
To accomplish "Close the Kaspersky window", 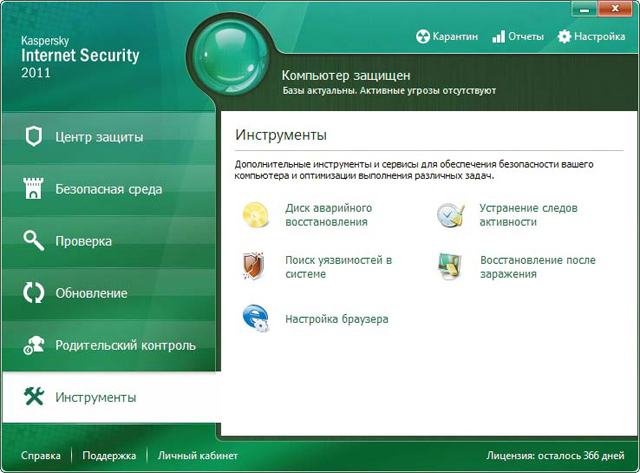I will point(616,9).
